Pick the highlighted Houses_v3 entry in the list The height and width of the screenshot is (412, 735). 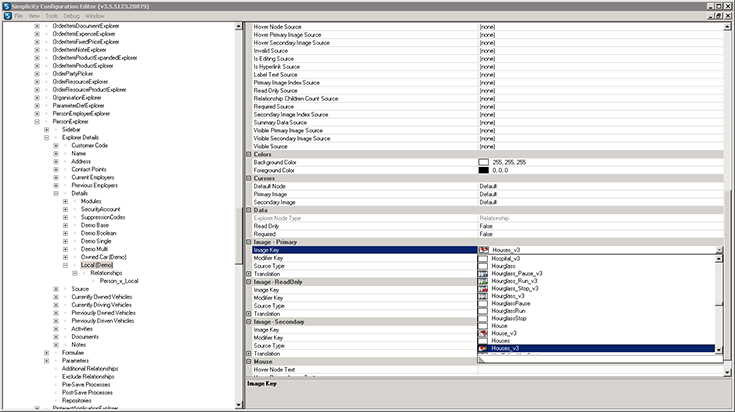click(596, 348)
